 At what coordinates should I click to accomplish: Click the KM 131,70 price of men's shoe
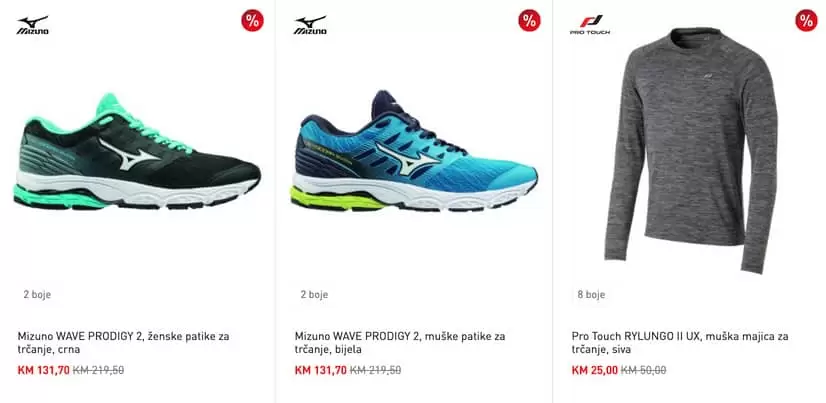321,370
